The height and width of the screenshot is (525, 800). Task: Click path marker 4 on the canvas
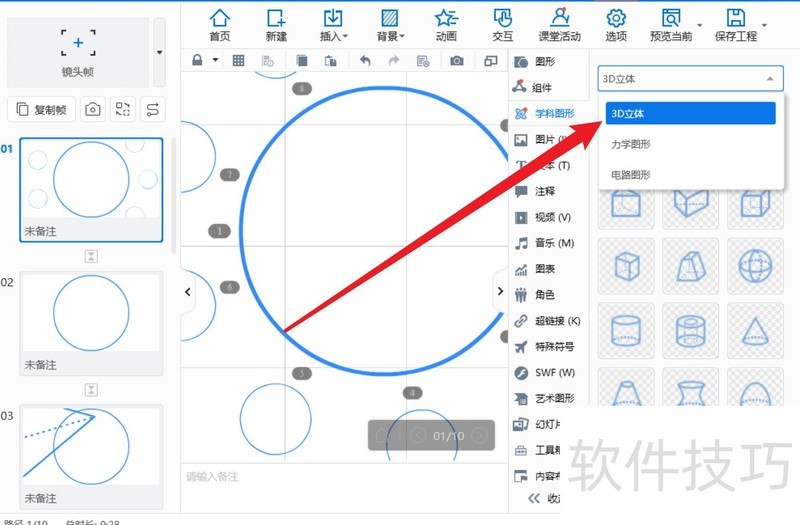click(x=412, y=393)
